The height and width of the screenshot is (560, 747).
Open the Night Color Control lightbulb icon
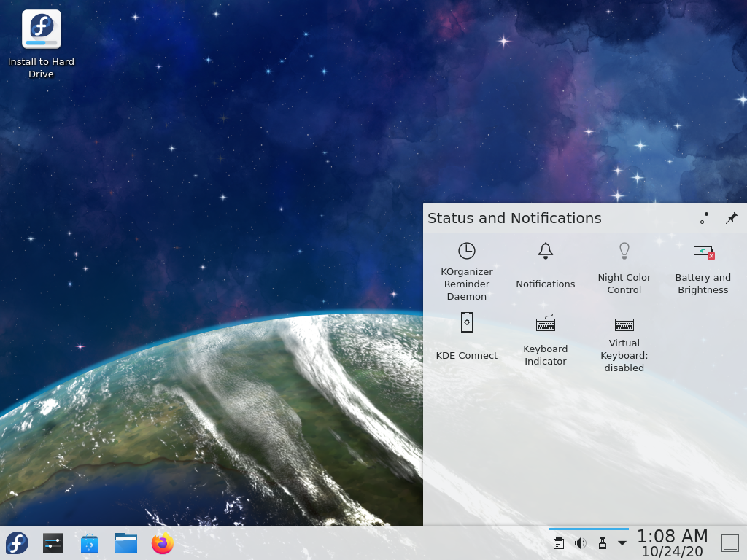624,251
